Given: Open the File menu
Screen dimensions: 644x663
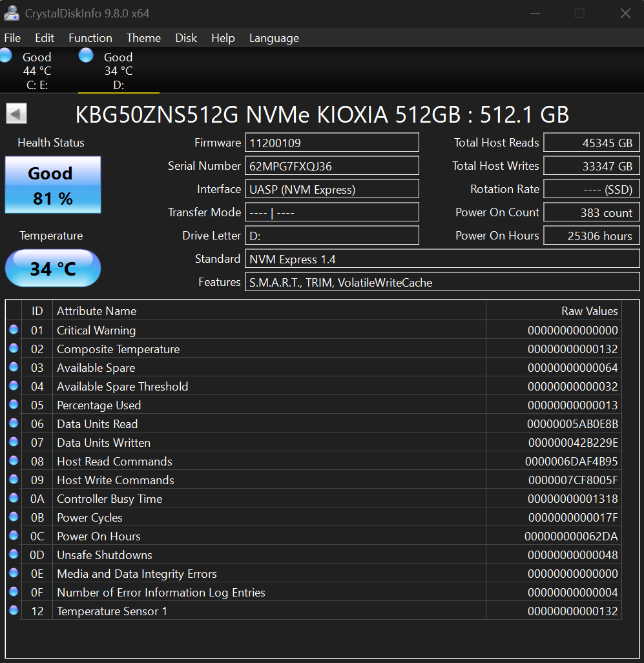Looking at the screenshot, I should tap(12, 38).
